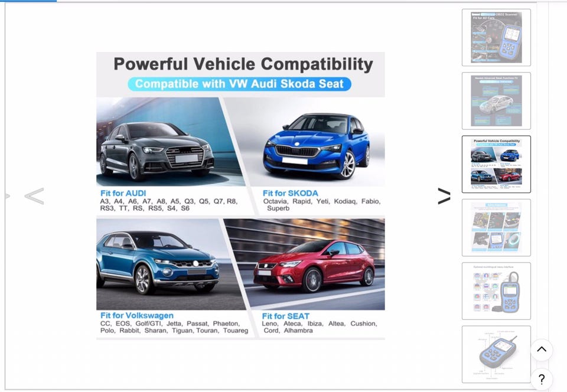Open the OBD2 scanner overview thumbnail
Viewport: 567px width, 392px height.
[x=496, y=38]
